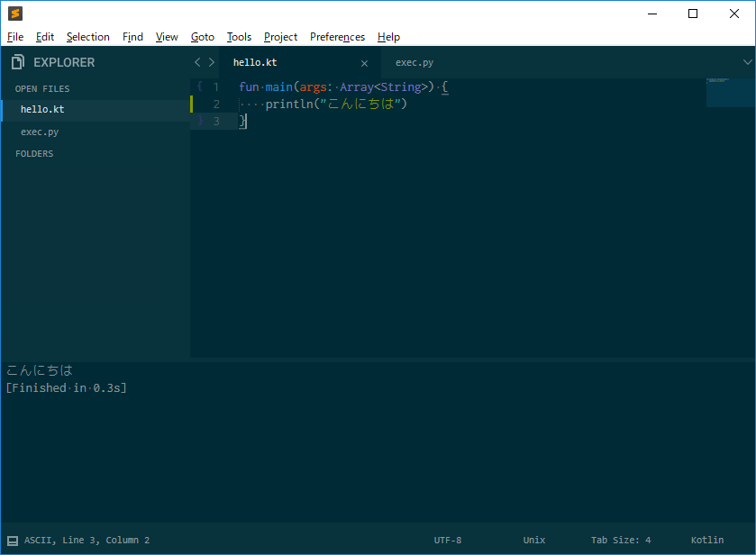Toggle the side panel icon in status bar
The image size is (756, 555).
click(13, 541)
